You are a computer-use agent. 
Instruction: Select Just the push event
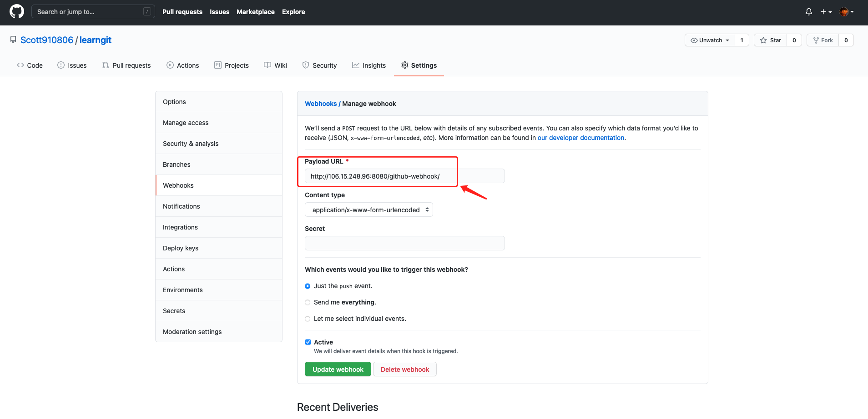tap(308, 286)
